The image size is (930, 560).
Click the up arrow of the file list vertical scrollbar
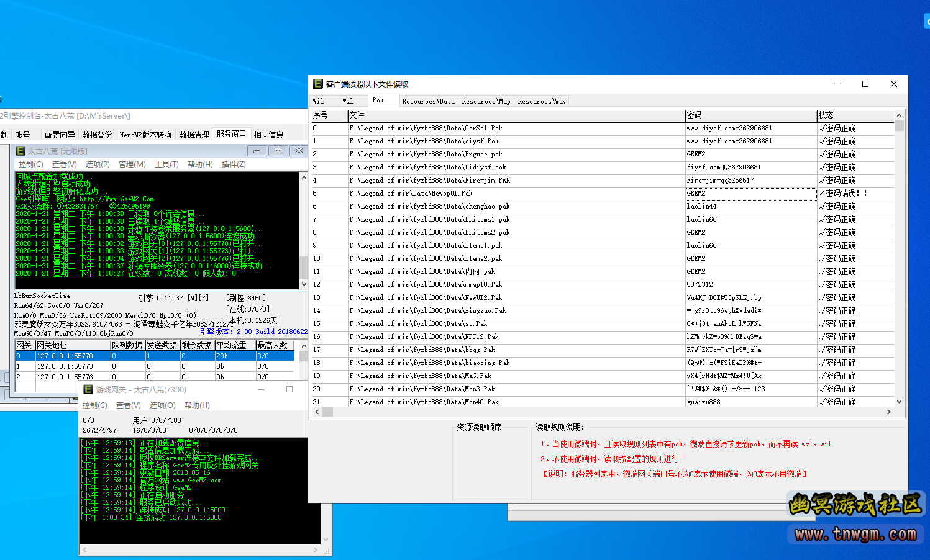coord(899,115)
